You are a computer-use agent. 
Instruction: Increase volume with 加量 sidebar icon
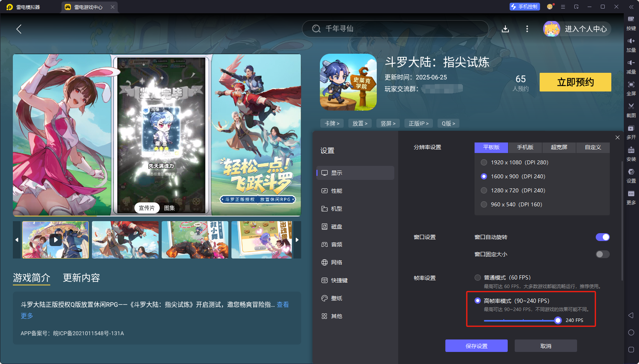(631, 45)
